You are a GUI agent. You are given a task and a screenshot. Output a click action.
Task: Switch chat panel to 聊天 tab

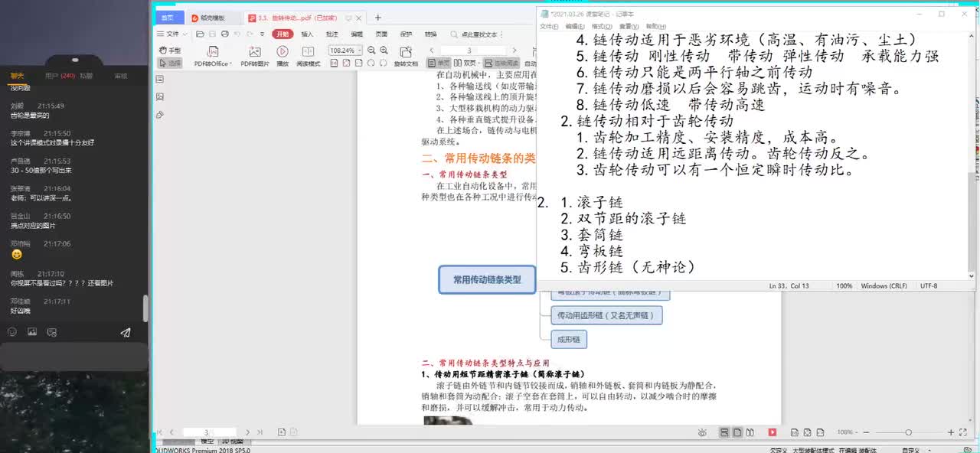click(17, 76)
